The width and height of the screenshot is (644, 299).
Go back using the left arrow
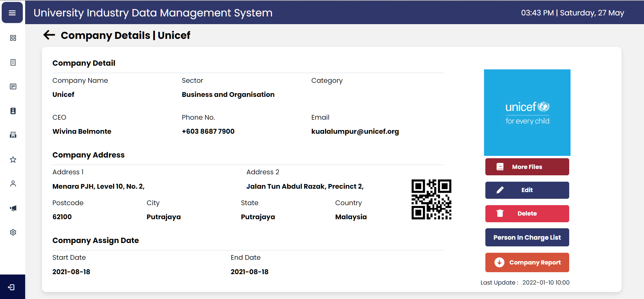point(49,35)
